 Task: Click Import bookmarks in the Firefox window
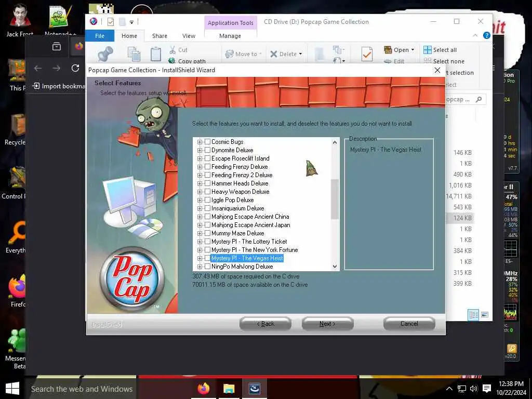point(58,86)
